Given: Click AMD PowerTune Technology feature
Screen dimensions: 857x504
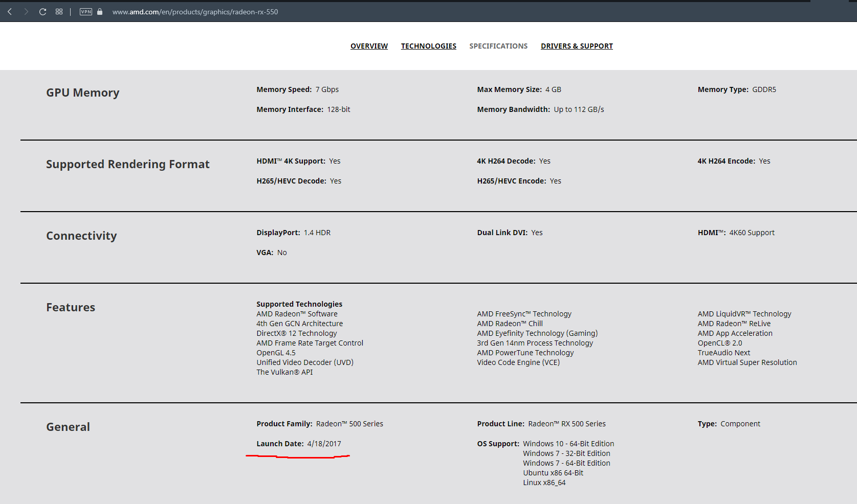Looking at the screenshot, I should pos(525,353).
